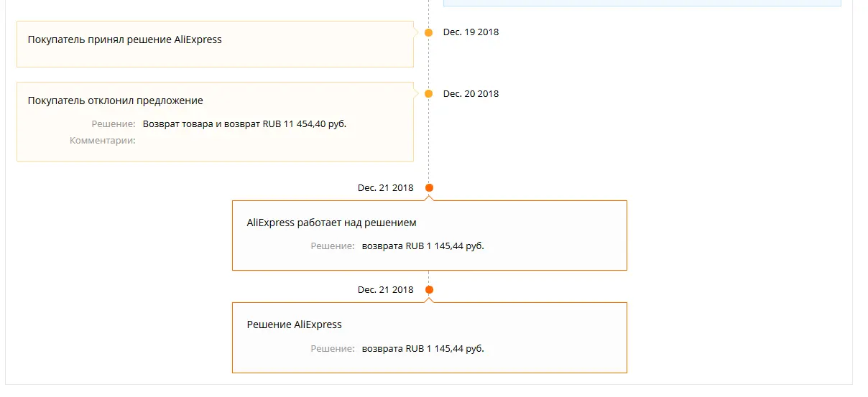Click 'Решение:' label in the 'Решение AliExpress' box

coord(333,349)
